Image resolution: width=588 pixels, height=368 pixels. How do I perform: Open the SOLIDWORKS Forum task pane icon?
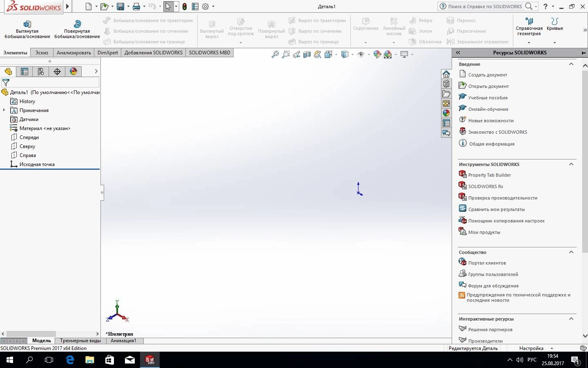(446, 133)
